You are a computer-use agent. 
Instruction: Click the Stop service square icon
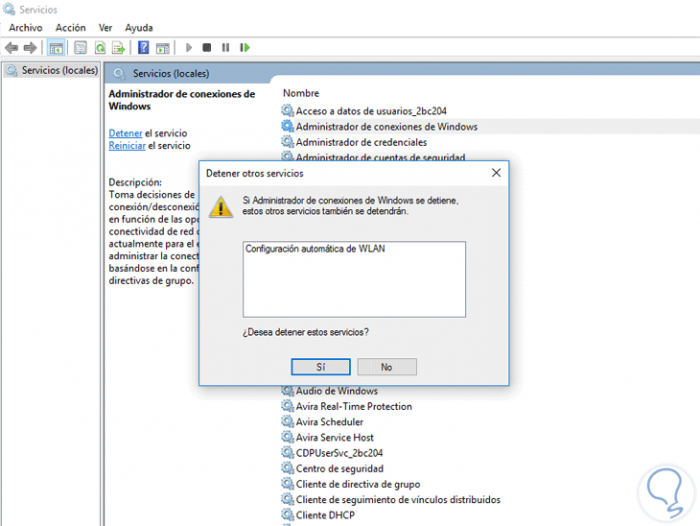pos(206,47)
